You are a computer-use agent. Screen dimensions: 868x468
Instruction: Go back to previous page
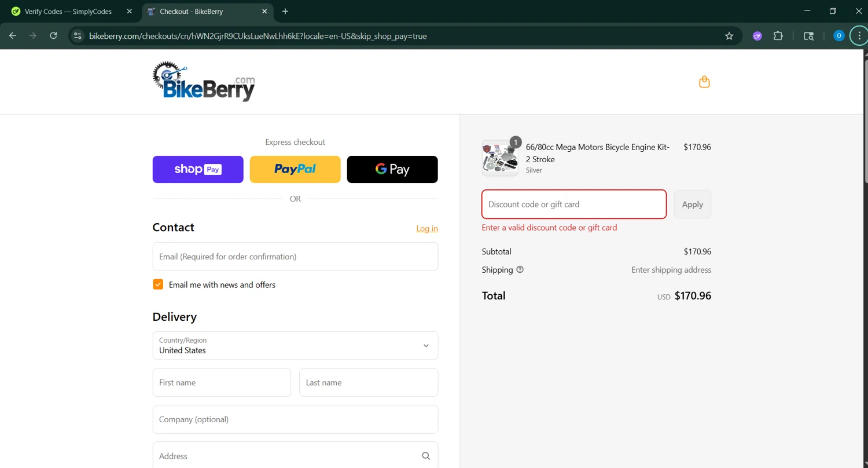point(13,36)
